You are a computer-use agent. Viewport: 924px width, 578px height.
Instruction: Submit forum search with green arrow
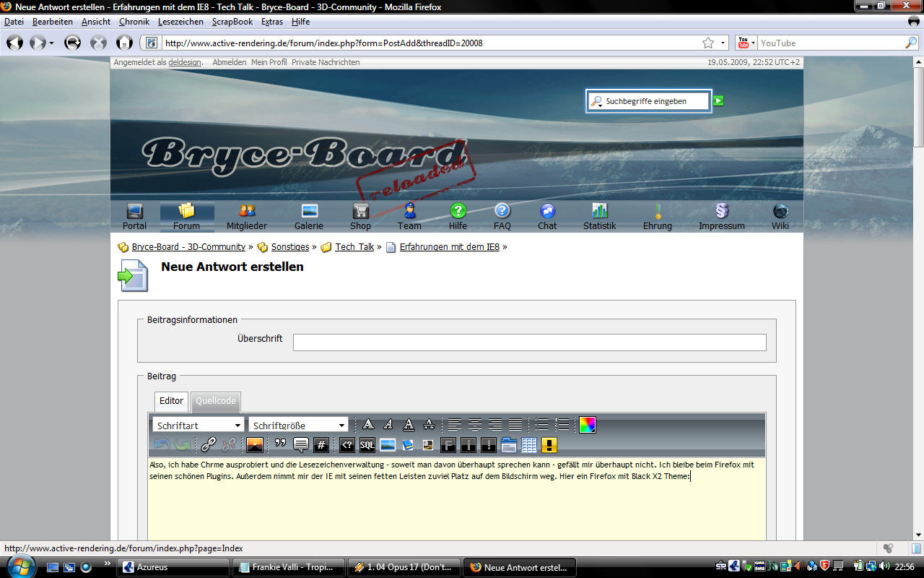718,100
